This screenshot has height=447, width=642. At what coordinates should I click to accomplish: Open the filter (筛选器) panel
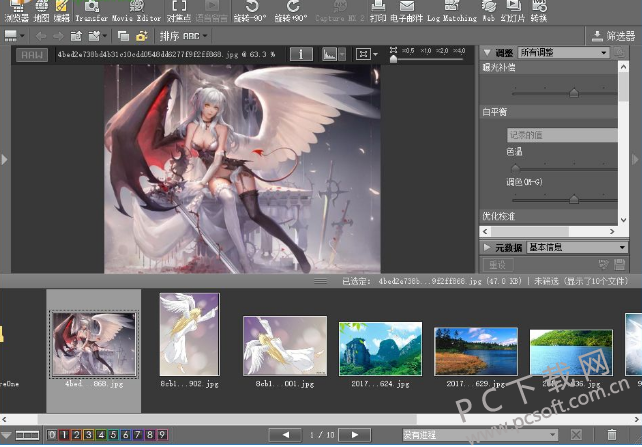click(613, 36)
